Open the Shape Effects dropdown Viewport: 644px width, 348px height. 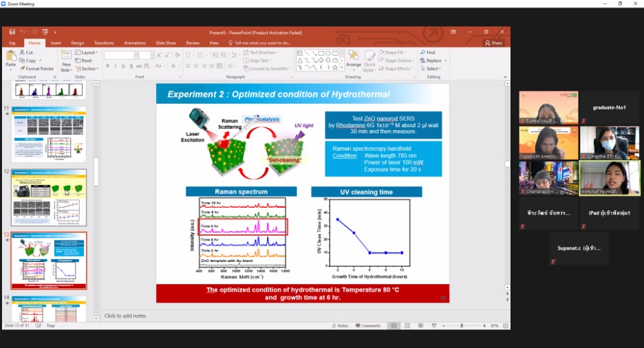click(x=396, y=69)
